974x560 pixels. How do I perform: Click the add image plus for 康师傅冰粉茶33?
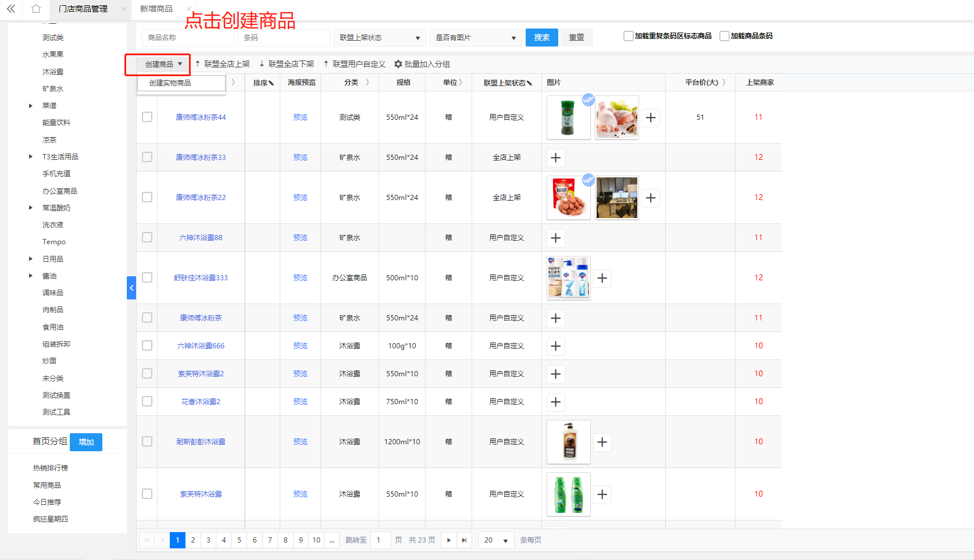pos(556,158)
